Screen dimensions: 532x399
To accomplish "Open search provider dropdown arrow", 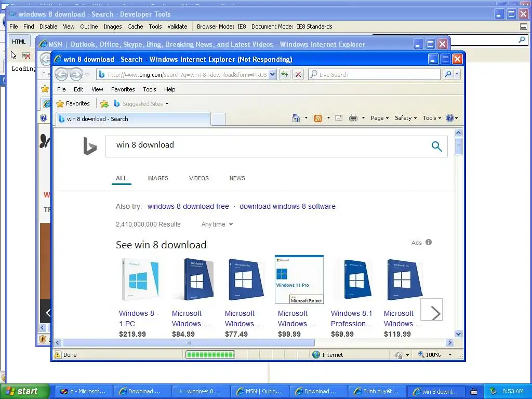I will (x=457, y=74).
